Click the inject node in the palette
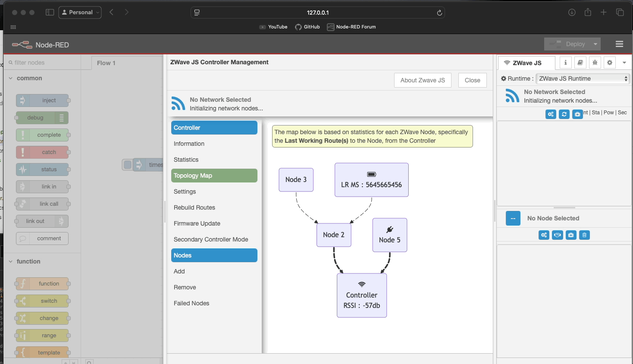The height and width of the screenshot is (364, 633). (x=42, y=100)
